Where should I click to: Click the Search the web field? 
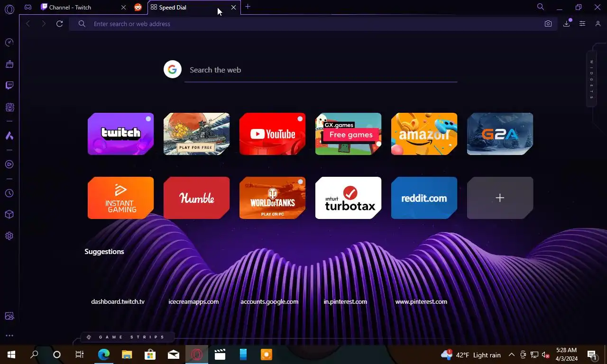tap(321, 70)
